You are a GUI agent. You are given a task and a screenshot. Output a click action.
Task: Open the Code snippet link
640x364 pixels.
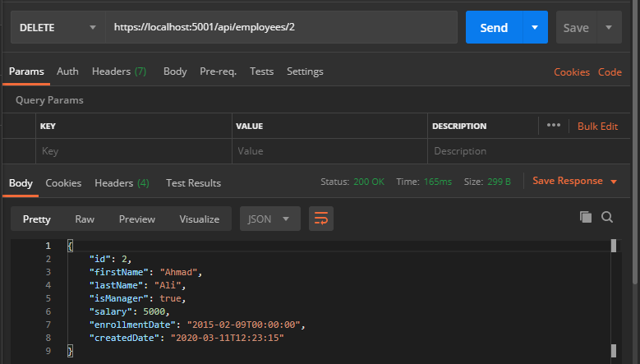click(x=610, y=72)
